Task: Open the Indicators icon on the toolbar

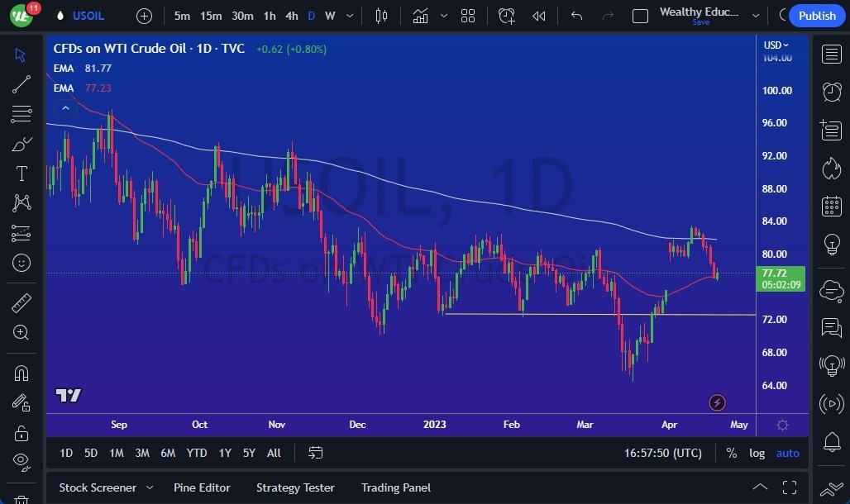Action: pyautogui.click(x=420, y=15)
